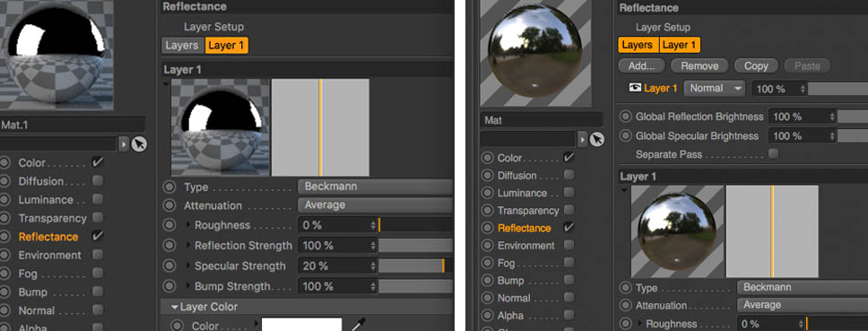Click the color picker eyedropper icon
868x331 pixels.
click(359, 325)
